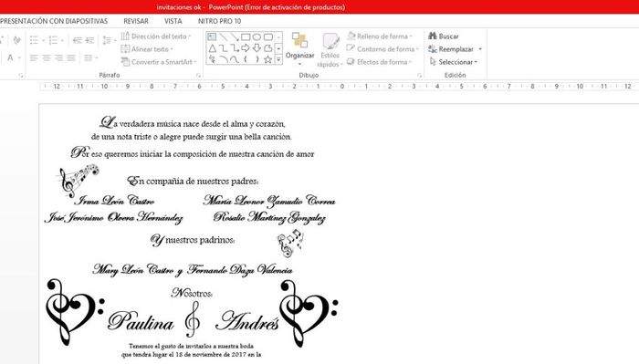The image size is (639, 364).
Task: Choose the rectangle shape
Action: click(x=246, y=37)
